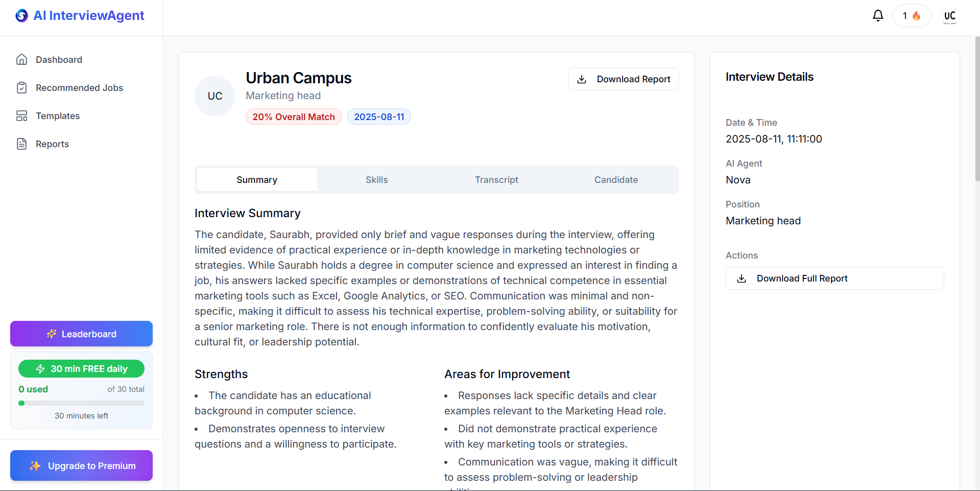Open the notifications bell icon
This screenshot has height=491, width=980.
pyautogui.click(x=878, y=16)
